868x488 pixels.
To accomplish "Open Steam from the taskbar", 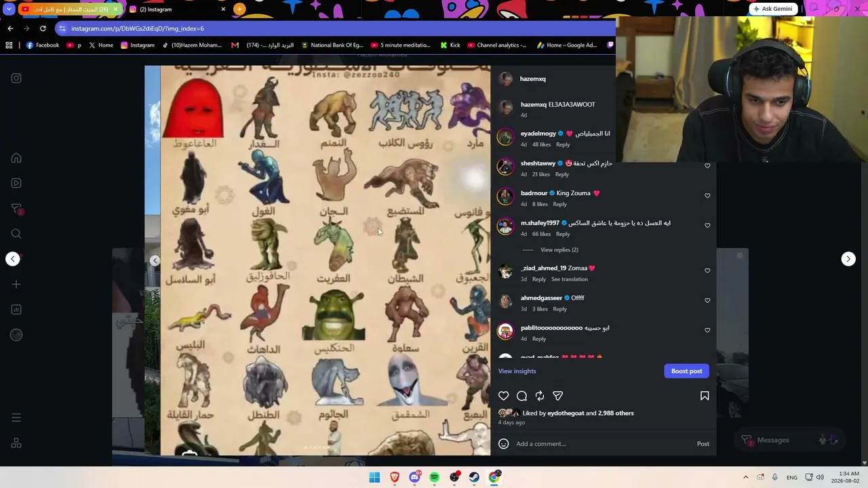I will pos(475,477).
